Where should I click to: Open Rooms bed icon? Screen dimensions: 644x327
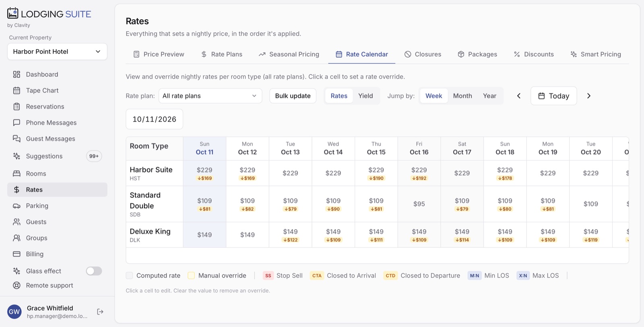pyautogui.click(x=17, y=174)
